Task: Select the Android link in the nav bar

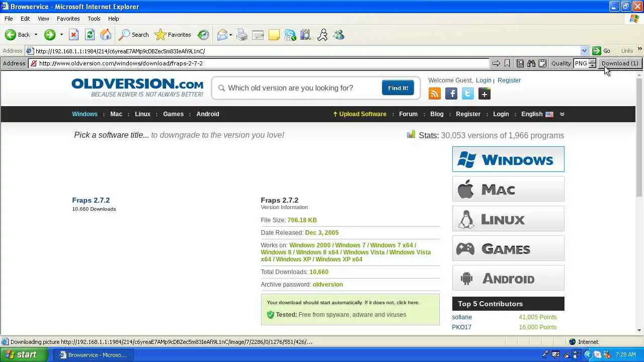Action: coord(208,114)
